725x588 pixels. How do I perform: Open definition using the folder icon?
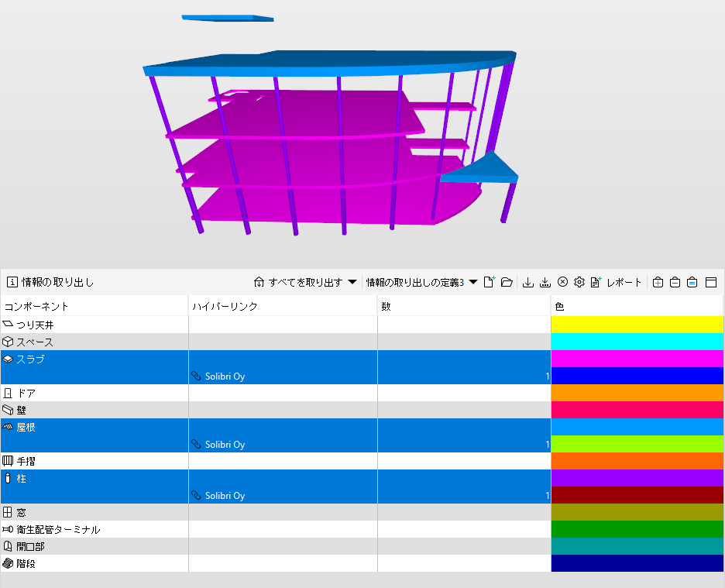tap(507, 282)
